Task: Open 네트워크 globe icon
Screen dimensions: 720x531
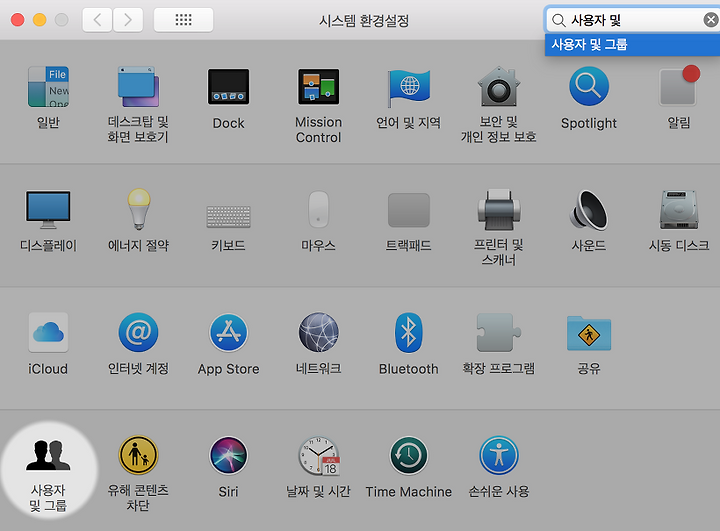Action: pyautogui.click(x=319, y=332)
